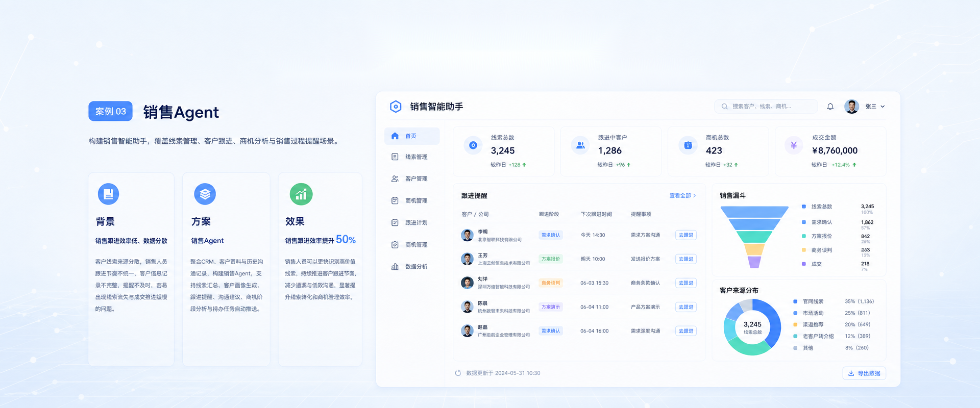Click the green up arrow beside +128
Screen dimensions: 980x408
524,165
